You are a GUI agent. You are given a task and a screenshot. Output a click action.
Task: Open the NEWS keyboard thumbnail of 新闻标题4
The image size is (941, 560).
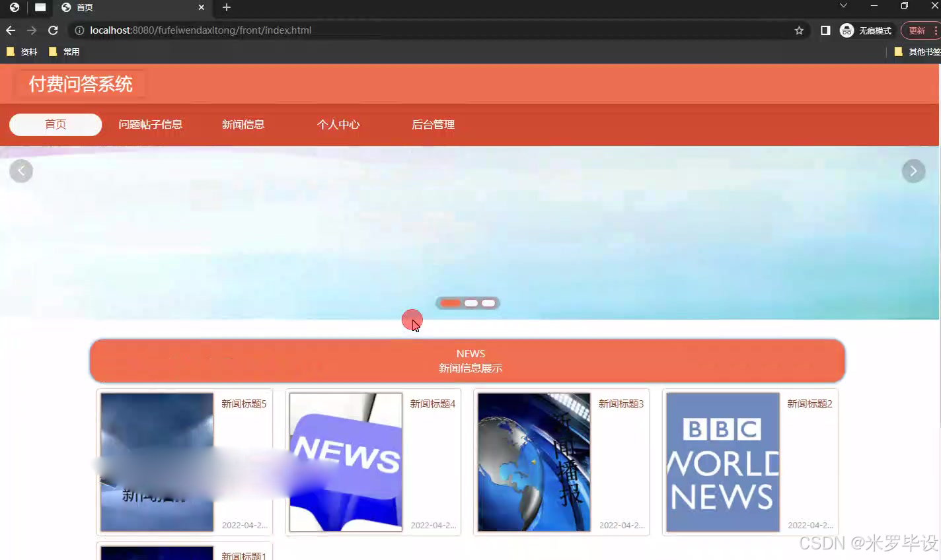[x=346, y=462]
